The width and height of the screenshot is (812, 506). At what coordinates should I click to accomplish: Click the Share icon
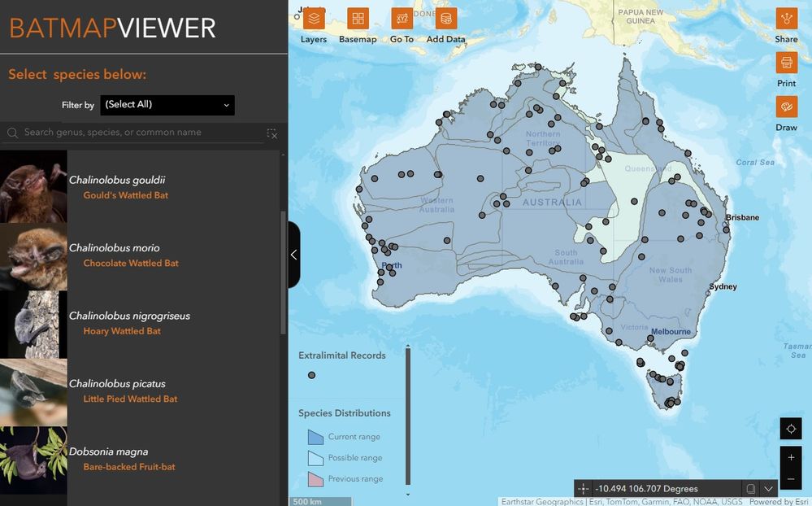(787, 20)
